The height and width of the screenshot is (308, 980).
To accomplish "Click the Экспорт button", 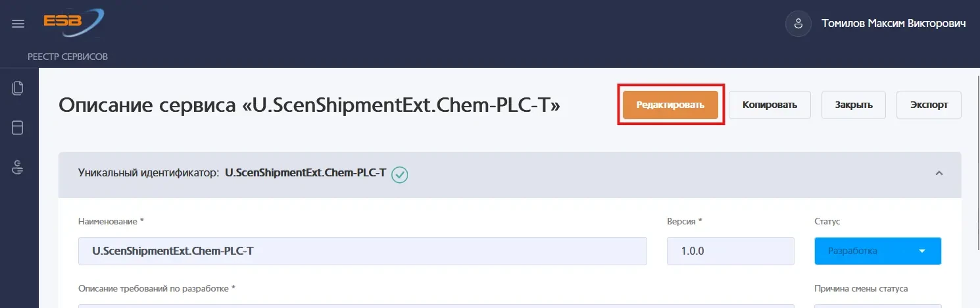I will click(x=929, y=105).
